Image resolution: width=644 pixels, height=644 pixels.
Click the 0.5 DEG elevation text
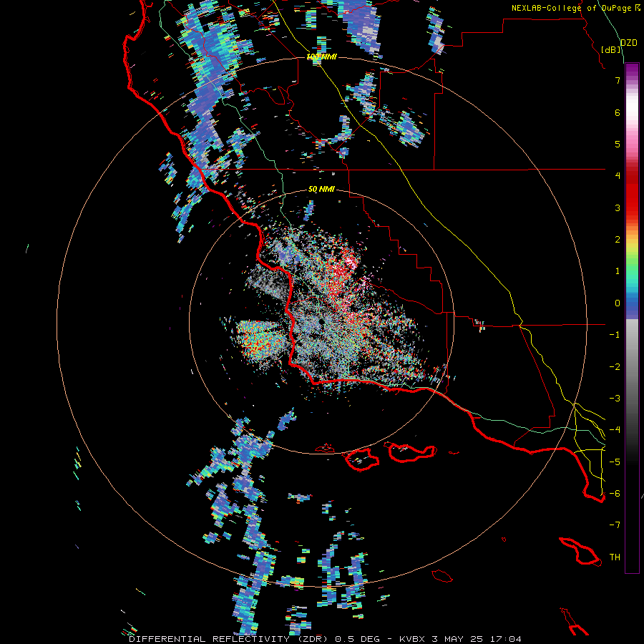point(357,639)
